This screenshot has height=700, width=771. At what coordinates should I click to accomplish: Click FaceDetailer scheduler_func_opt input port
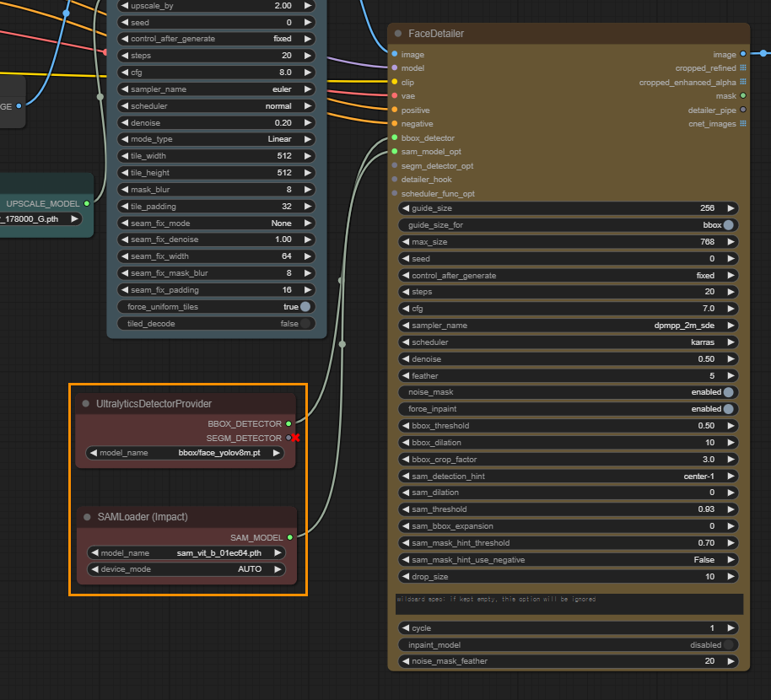(394, 194)
